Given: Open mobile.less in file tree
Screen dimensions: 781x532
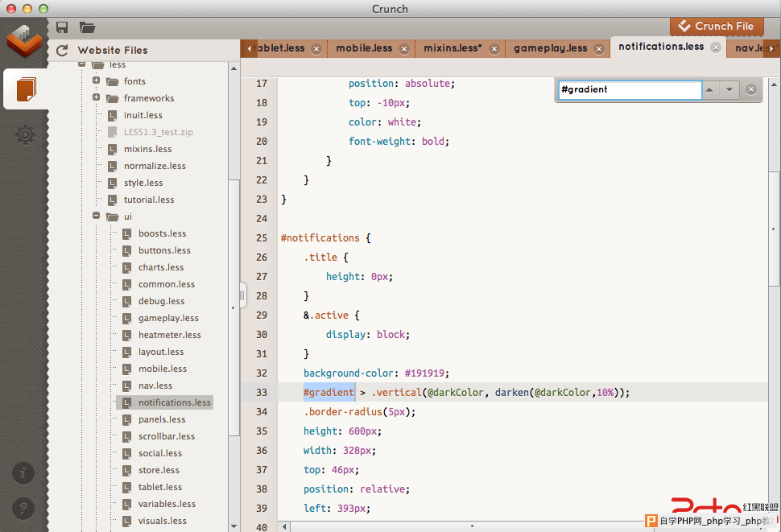Looking at the screenshot, I should (x=163, y=369).
